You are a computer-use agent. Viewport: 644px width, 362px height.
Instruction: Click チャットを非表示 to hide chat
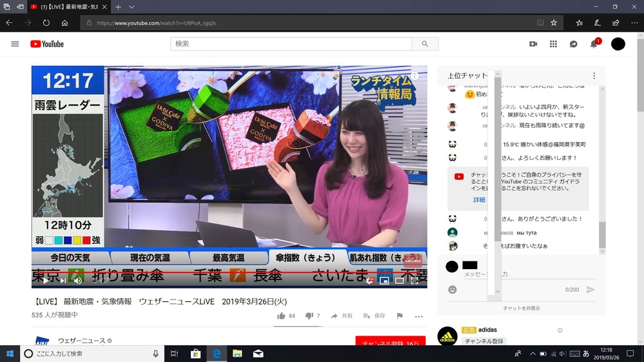coord(522,308)
